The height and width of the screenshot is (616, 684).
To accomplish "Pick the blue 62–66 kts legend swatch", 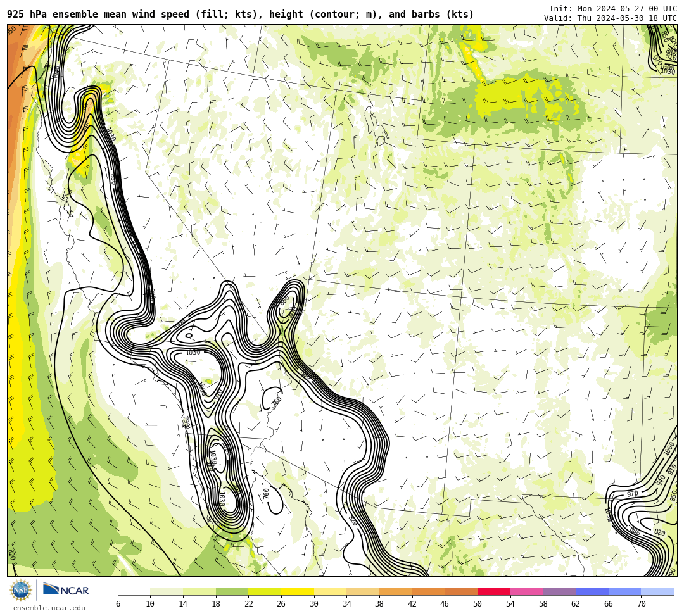I will tap(592, 591).
